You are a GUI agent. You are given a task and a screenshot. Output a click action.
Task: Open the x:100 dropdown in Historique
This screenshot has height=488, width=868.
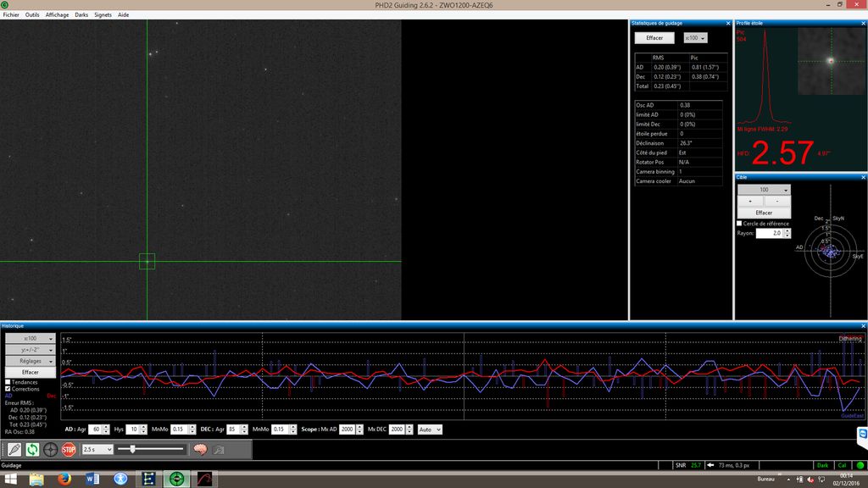click(31, 338)
